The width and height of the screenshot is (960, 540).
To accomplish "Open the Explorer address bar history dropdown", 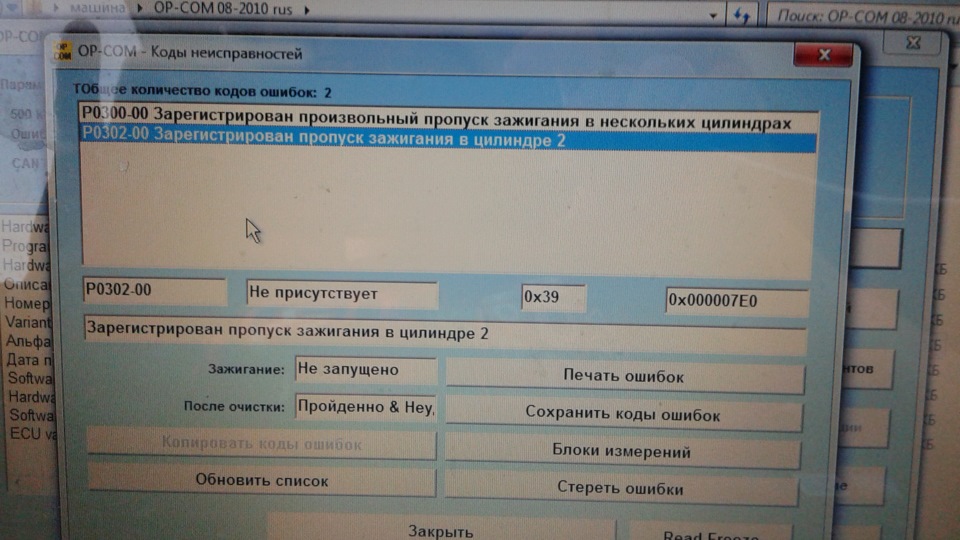I will (x=713, y=15).
